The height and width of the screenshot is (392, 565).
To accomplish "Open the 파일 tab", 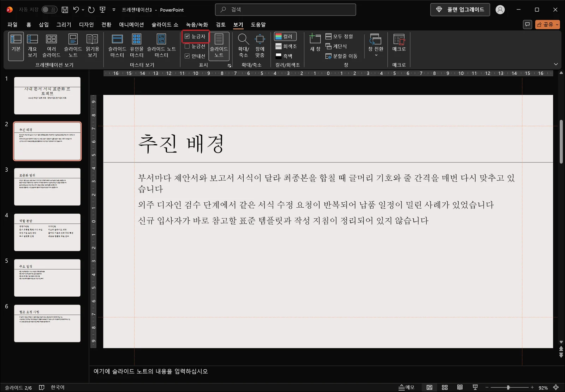I will click(12, 24).
